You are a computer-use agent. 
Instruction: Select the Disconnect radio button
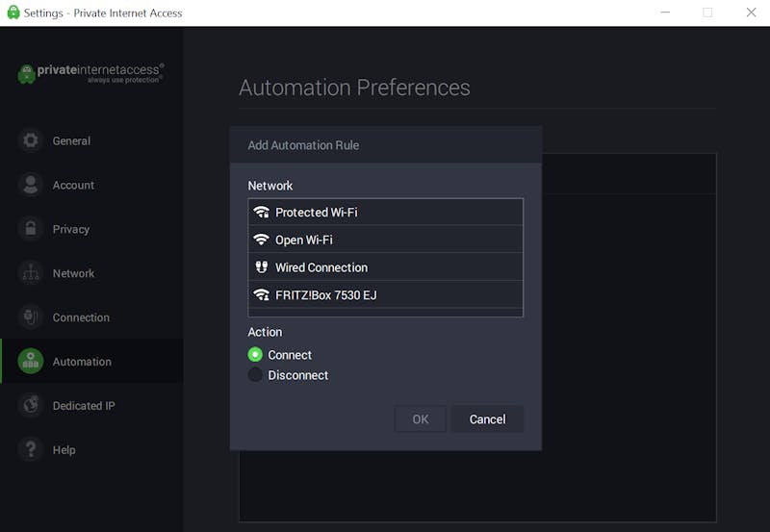255,375
